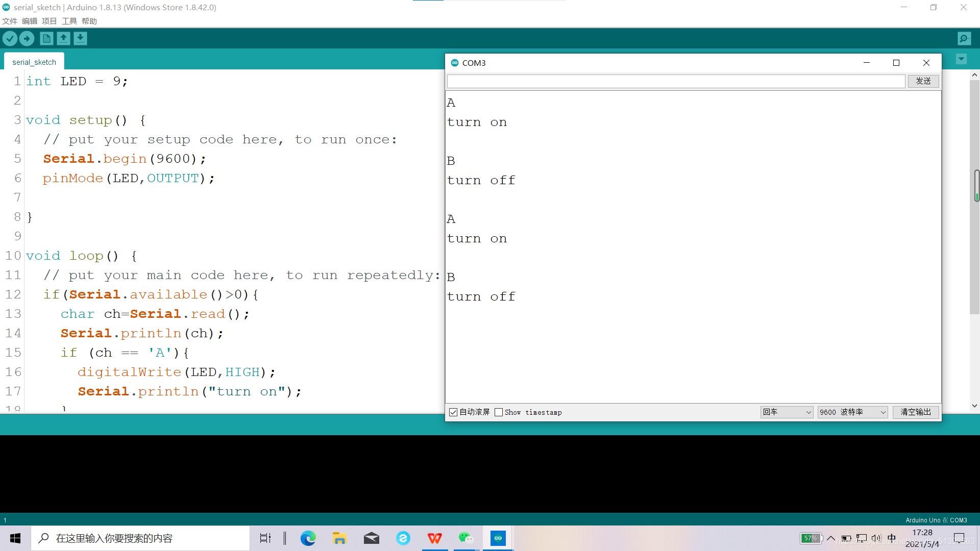Switch to the serial_sketch tab
980x551 pixels.
[34, 62]
